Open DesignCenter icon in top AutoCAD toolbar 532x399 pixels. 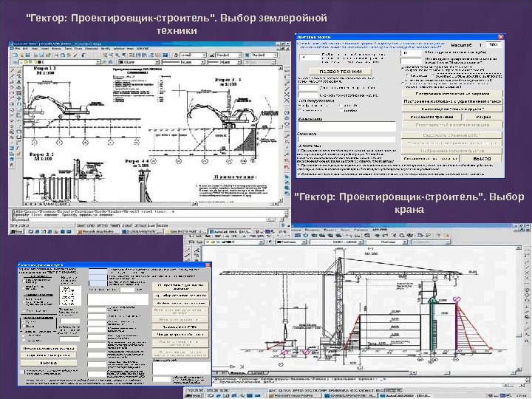[137, 55]
